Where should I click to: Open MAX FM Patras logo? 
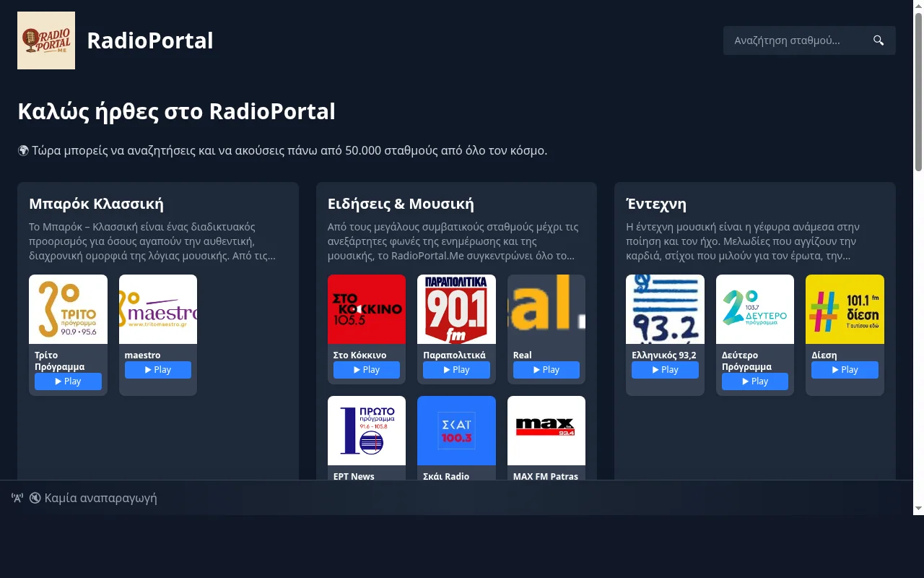pos(546,431)
